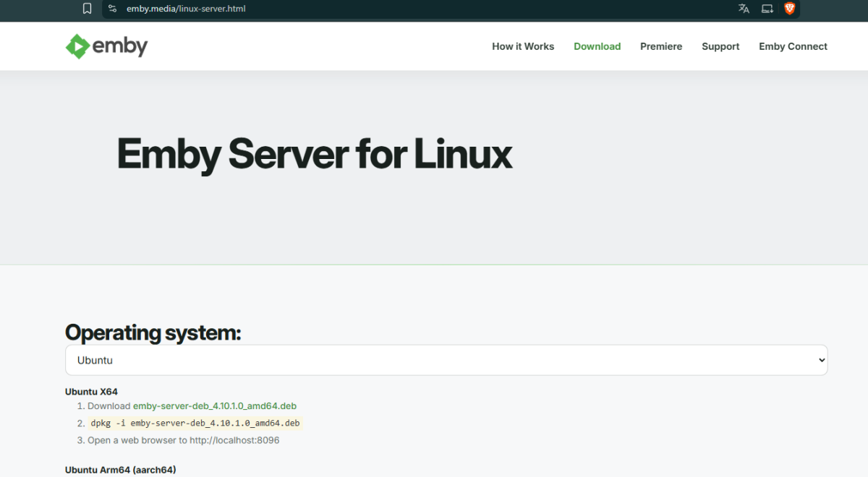Click the cast/install icon in address bar
Viewport: 868px width, 477px height.
click(767, 9)
